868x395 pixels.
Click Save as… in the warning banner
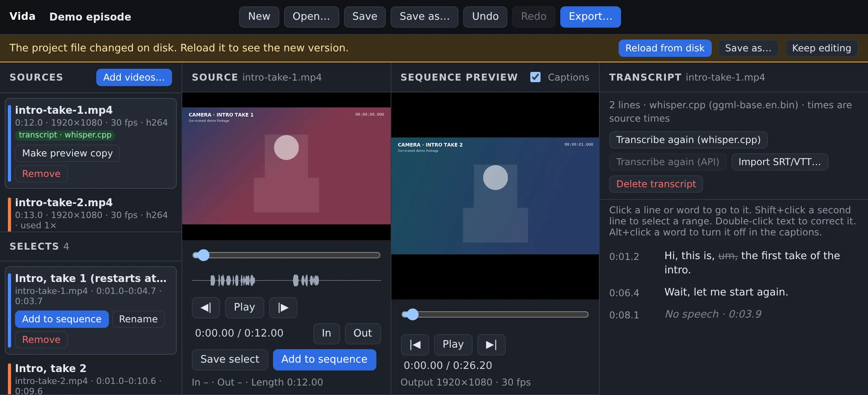click(748, 48)
